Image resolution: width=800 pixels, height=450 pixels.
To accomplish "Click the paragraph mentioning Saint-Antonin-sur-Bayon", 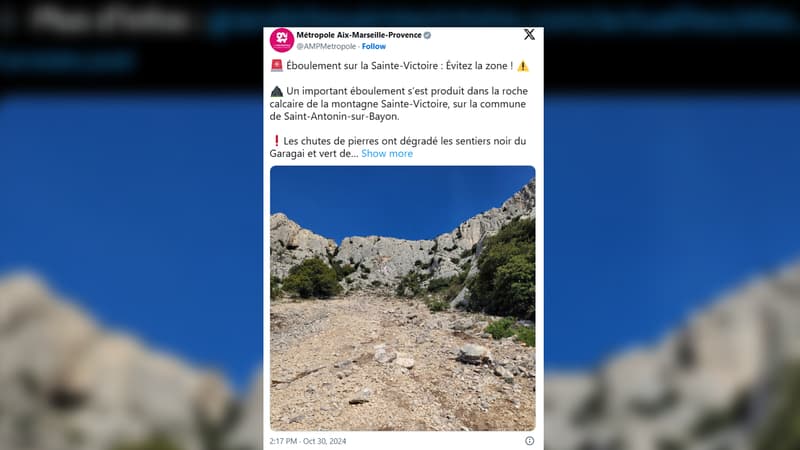I will coord(399,104).
